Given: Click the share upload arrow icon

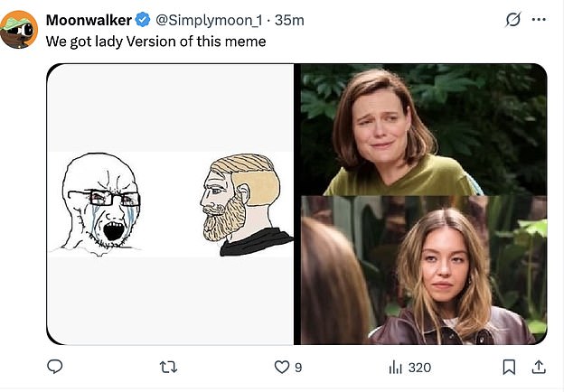Looking at the screenshot, I should (x=539, y=367).
